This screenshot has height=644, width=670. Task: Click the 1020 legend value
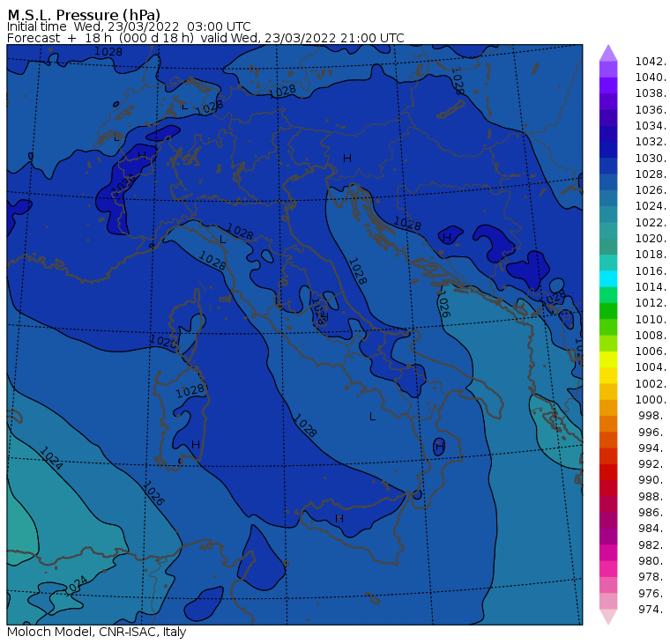(651, 238)
